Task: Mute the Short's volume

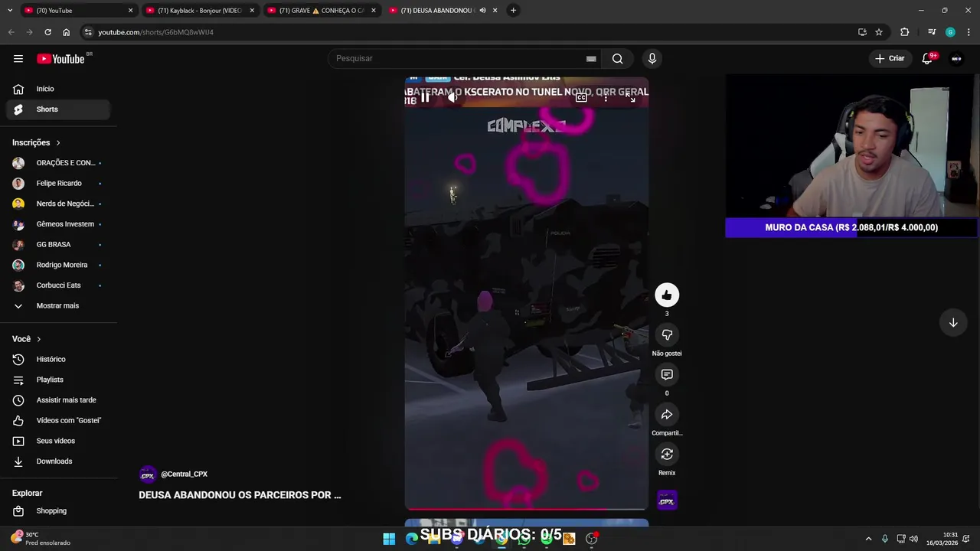Action: tap(452, 97)
